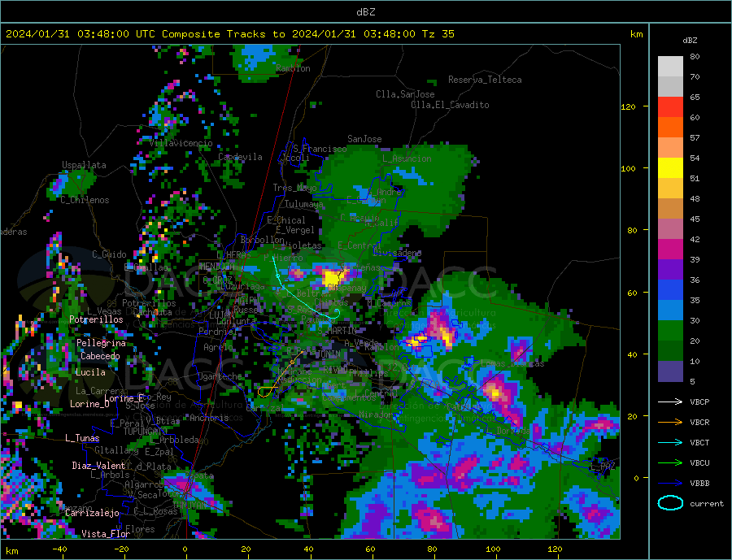This screenshot has width=732, height=560.
Task: Click the 'Tz 35' text in header
Action: coord(438,34)
